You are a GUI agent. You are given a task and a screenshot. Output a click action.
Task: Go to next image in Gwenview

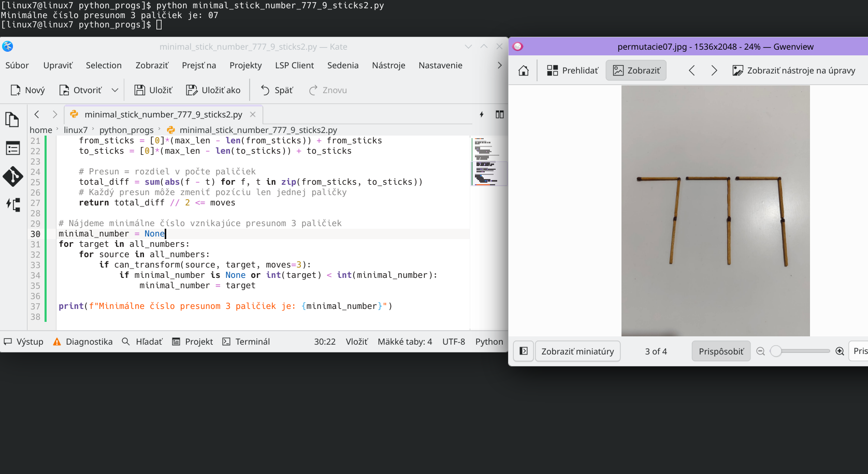click(714, 70)
